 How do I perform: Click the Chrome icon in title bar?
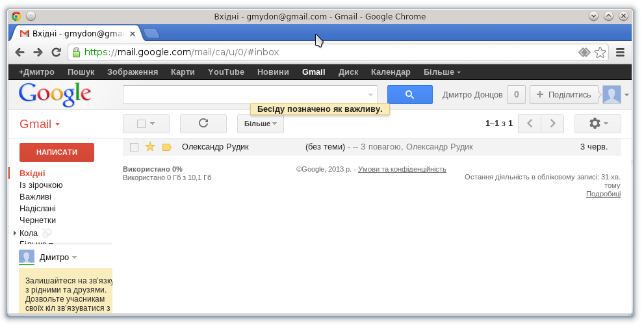[16, 16]
